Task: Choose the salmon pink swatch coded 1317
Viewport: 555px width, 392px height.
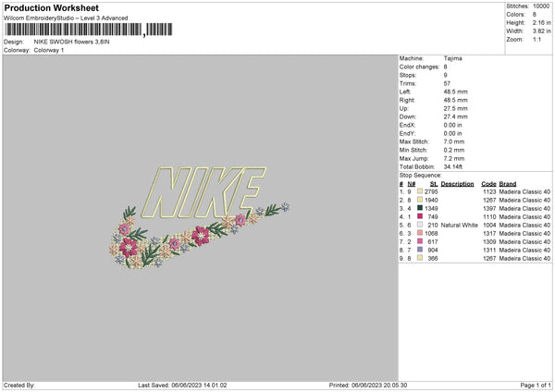Action: coord(419,233)
